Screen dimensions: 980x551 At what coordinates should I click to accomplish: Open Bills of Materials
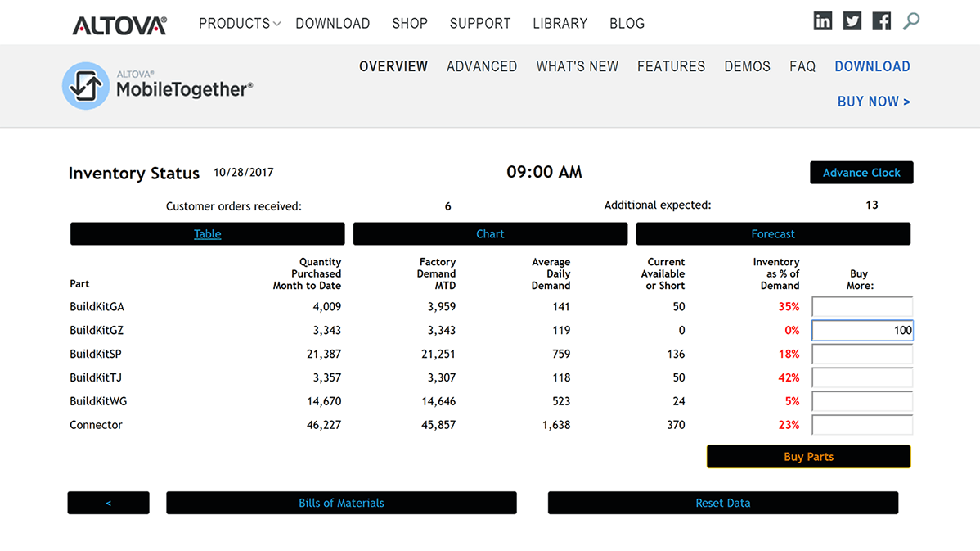click(x=341, y=503)
